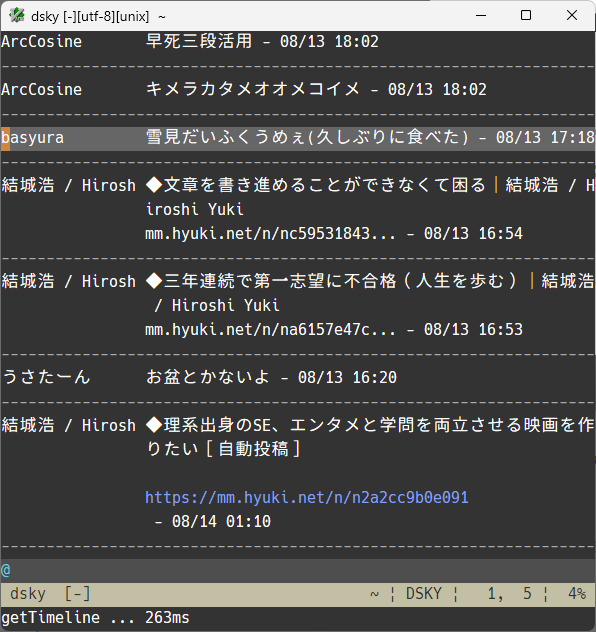Click the post title 三年連続で第一志望に不合格
The height and width of the screenshot is (632, 596).
click(x=280, y=281)
